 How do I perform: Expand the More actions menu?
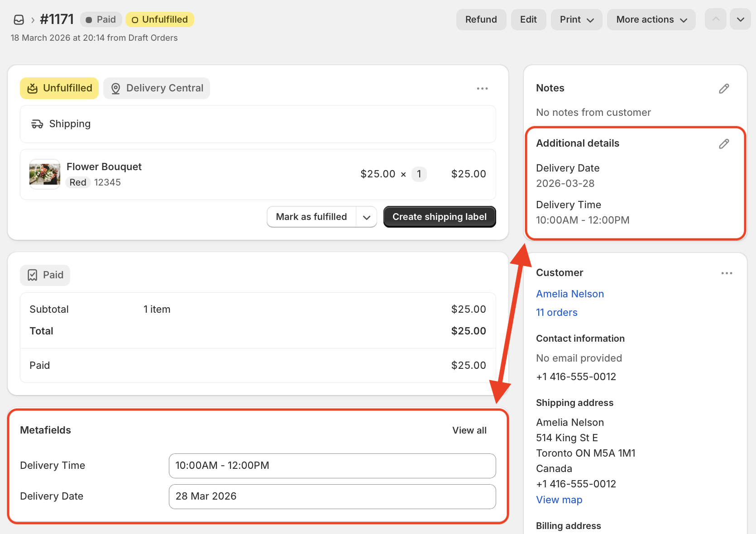click(651, 19)
